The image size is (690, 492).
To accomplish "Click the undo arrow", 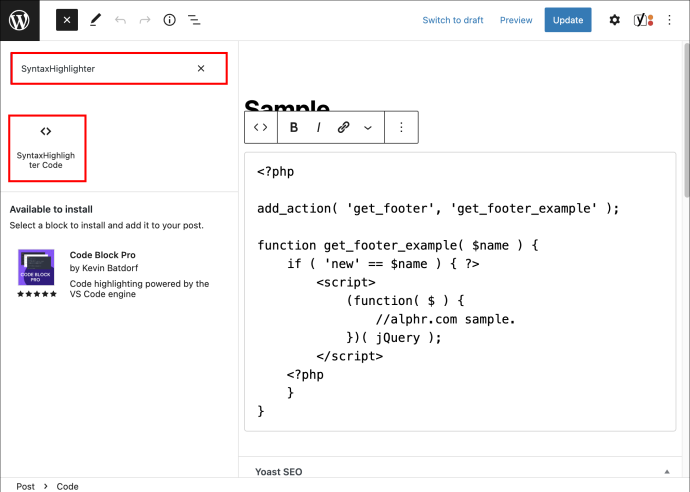I will pyautogui.click(x=120, y=20).
